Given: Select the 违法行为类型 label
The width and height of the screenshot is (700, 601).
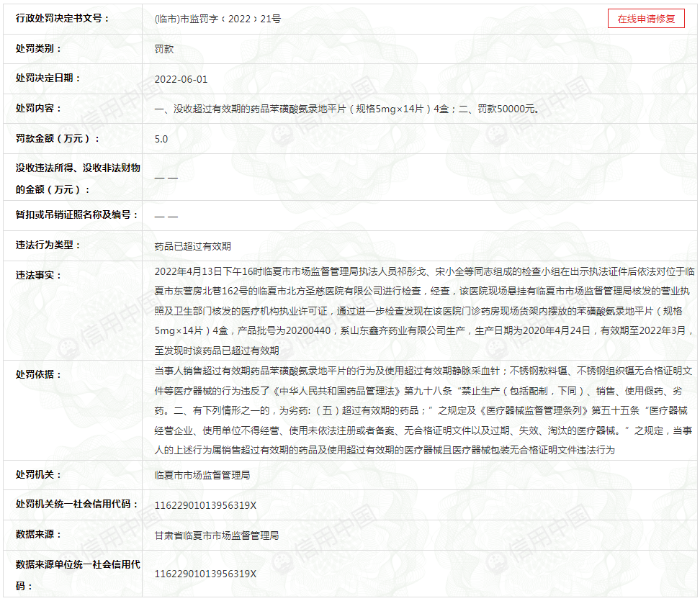Looking at the screenshot, I should pyautogui.click(x=48, y=245).
